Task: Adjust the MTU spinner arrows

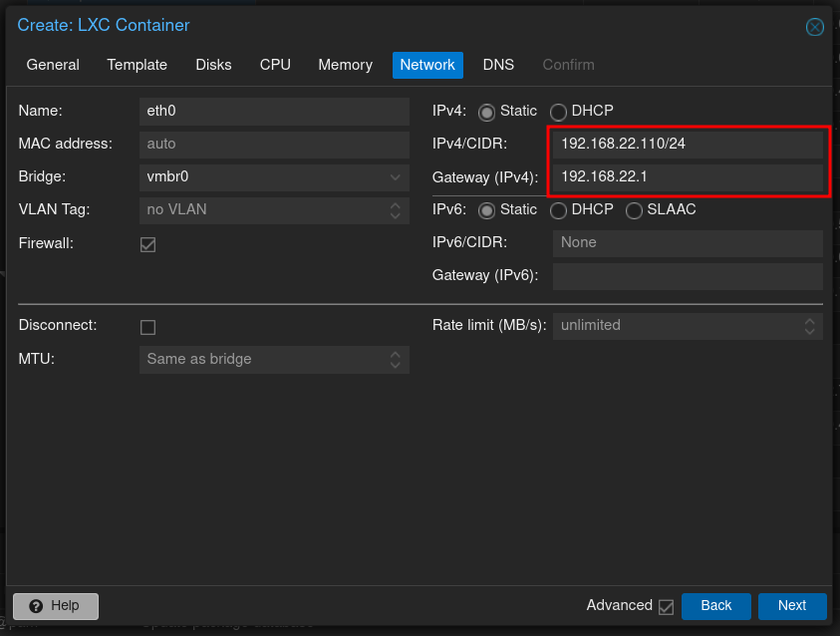Action: (x=395, y=359)
